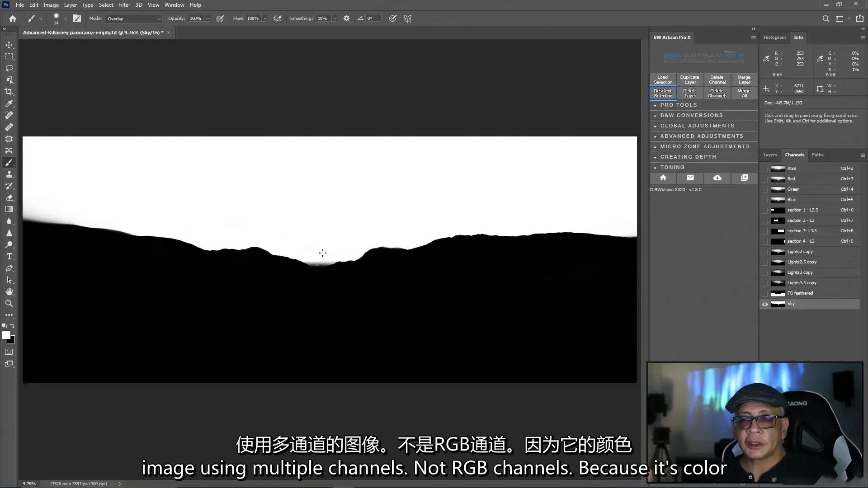Click the BW Artisan cloud download icon

pos(717,178)
